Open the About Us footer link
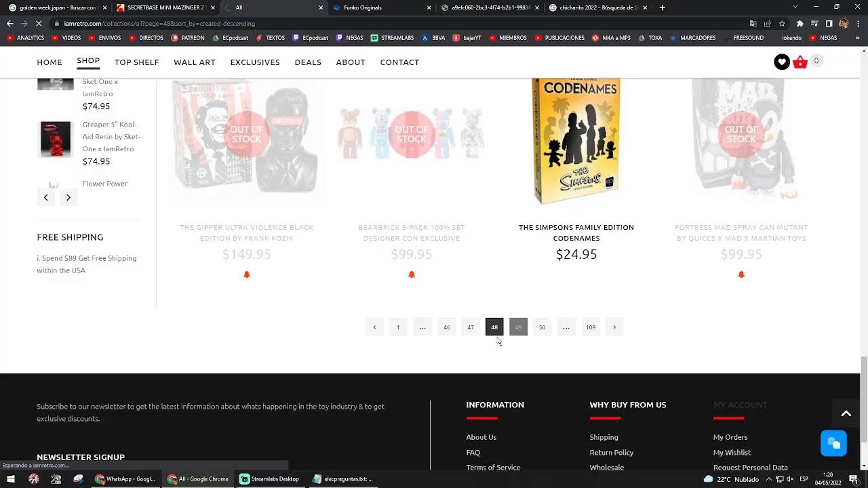 click(481, 437)
